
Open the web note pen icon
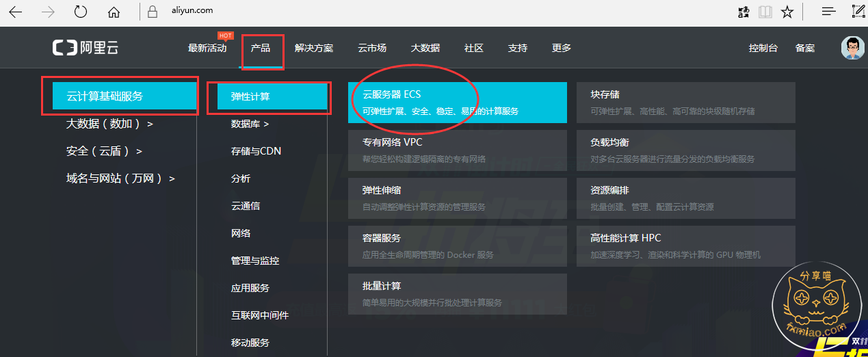858,11
